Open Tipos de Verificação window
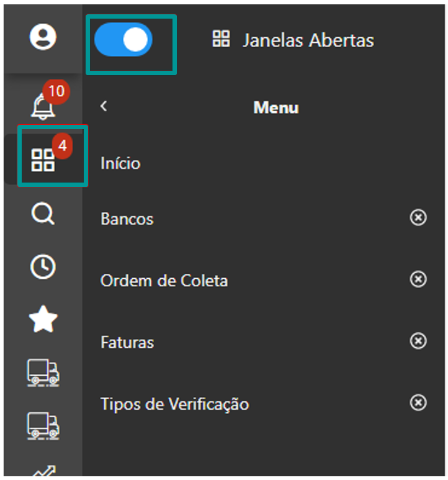The width and height of the screenshot is (448, 480). tap(174, 404)
